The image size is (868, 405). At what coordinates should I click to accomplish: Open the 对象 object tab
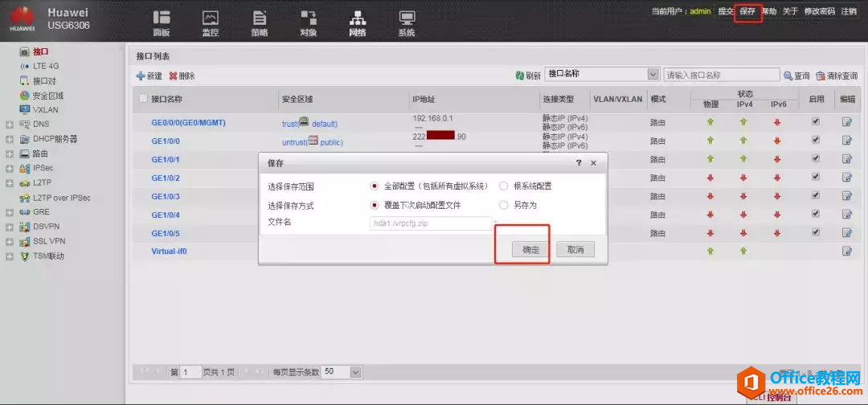[x=309, y=23]
